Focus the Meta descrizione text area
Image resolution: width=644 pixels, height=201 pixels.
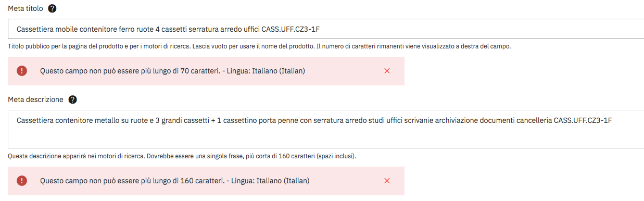pyautogui.click(x=326, y=129)
